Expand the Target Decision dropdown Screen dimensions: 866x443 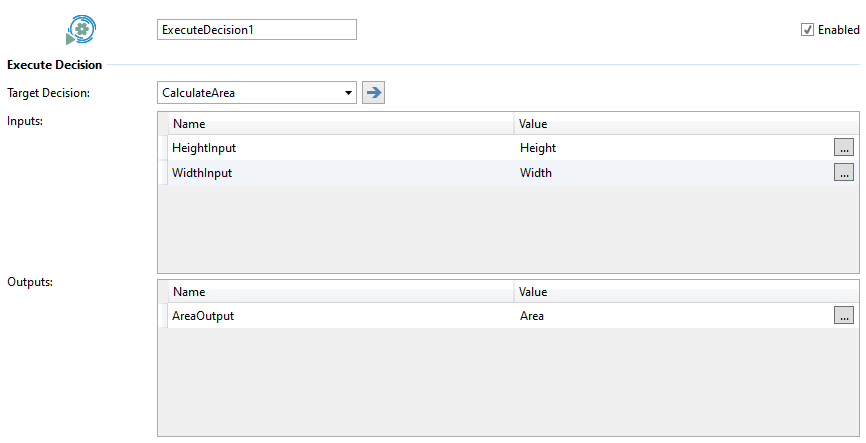click(348, 93)
